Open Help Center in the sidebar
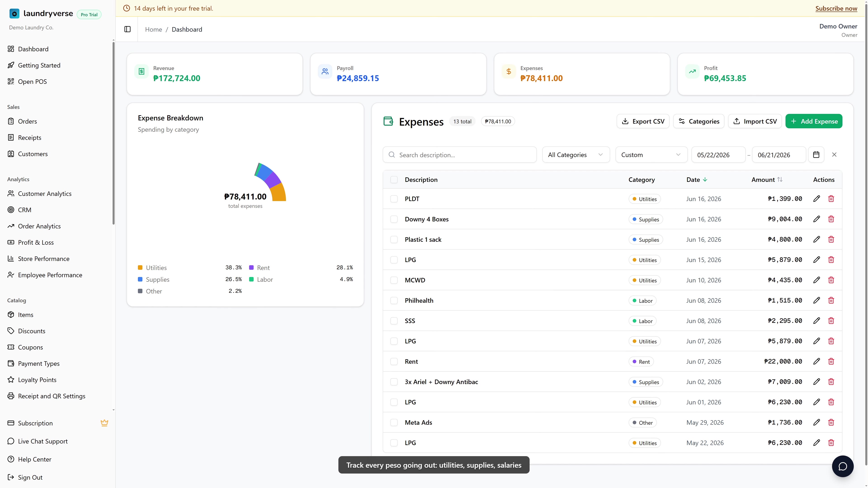 [34, 459]
